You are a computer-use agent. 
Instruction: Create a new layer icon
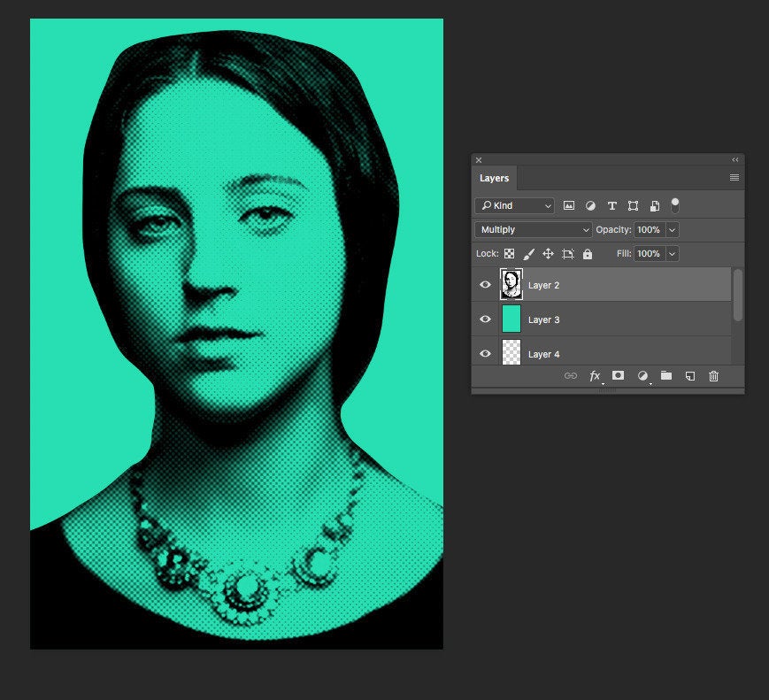pyautogui.click(x=689, y=376)
